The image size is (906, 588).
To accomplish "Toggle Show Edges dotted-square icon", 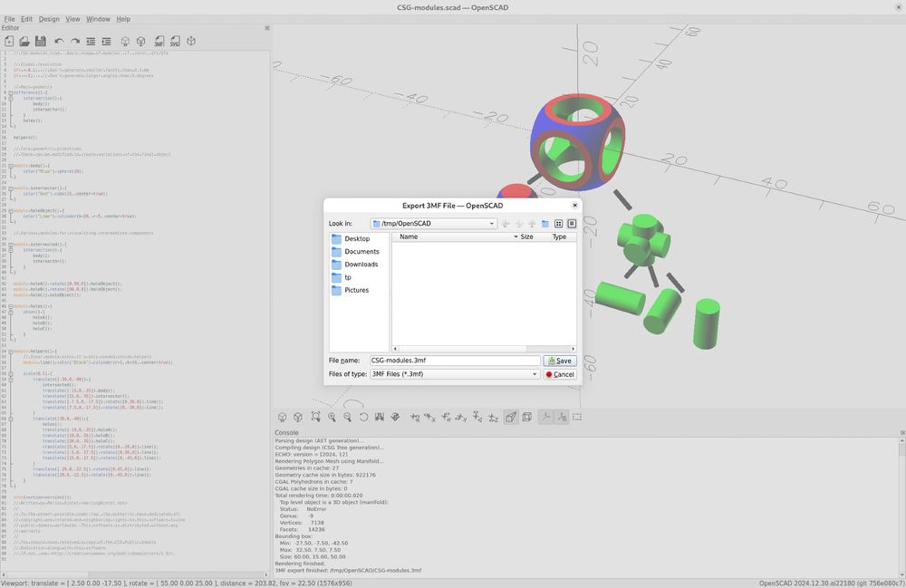I will tap(577, 417).
